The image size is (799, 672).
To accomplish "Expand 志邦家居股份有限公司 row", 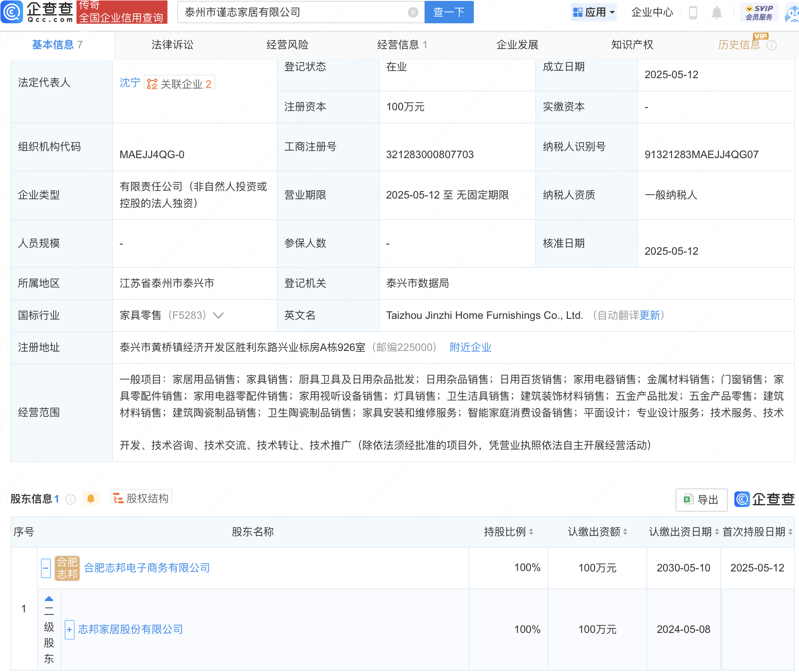I will [69, 629].
